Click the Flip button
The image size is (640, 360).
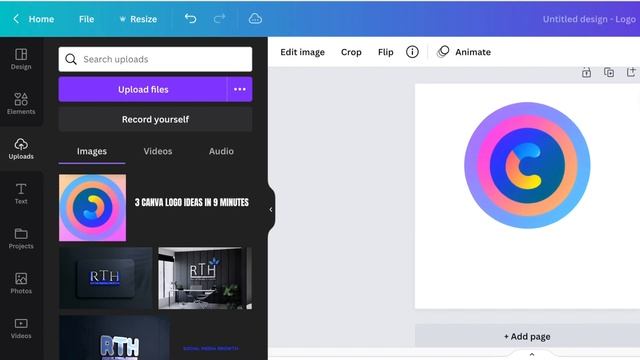pos(385,52)
